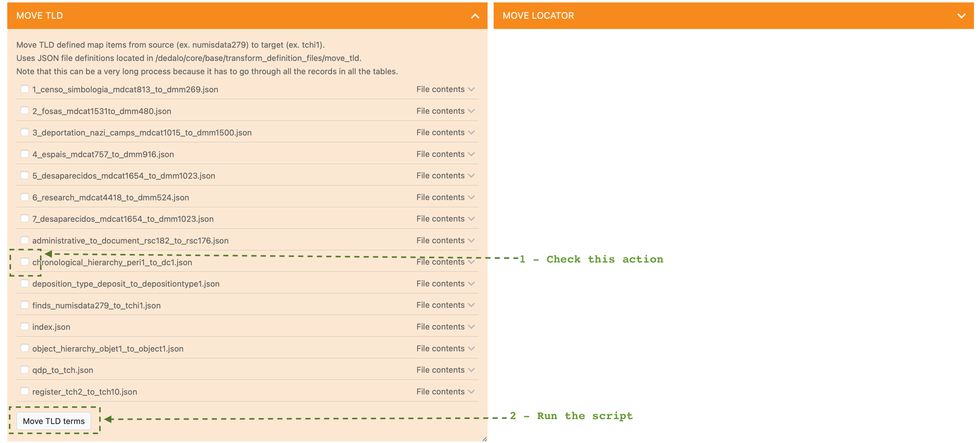The image size is (980, 443).
Task: Tick the 3_deportation_nazi_camps checkbox
Action: pos(25,132)
